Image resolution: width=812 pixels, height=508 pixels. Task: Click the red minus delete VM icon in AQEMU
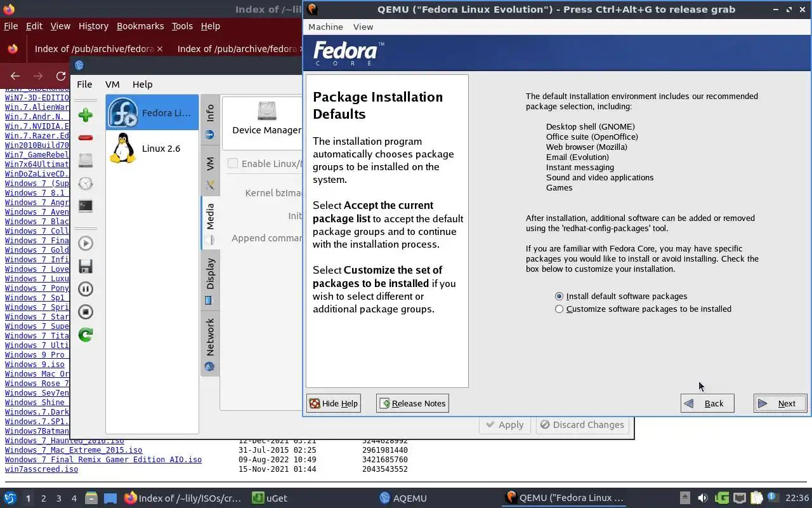(x=86, y=138)
